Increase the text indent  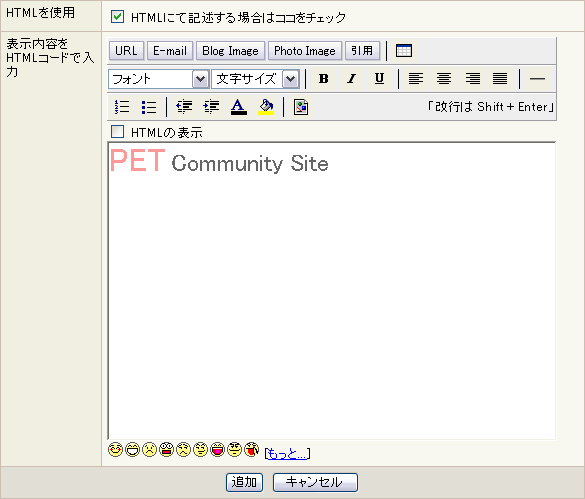coord(211,107)
